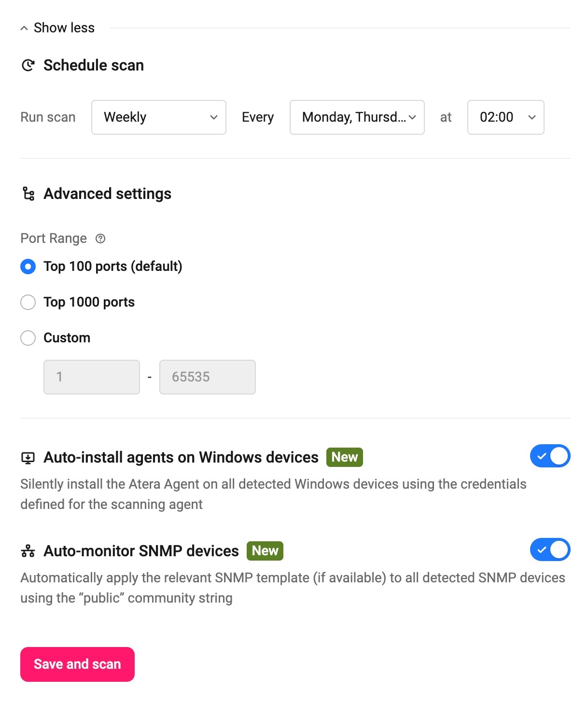Click the Advanced settings heading text

click(108, 194)
